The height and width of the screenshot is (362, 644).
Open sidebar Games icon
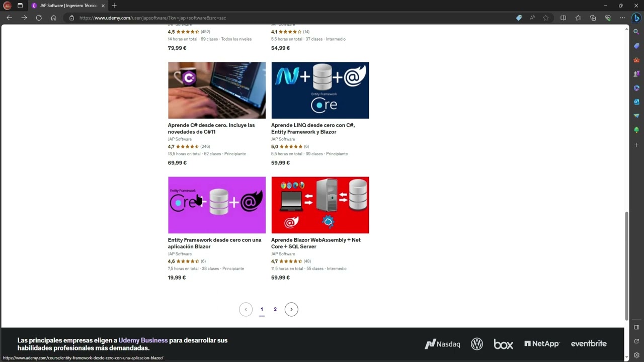tap(636, 73)
